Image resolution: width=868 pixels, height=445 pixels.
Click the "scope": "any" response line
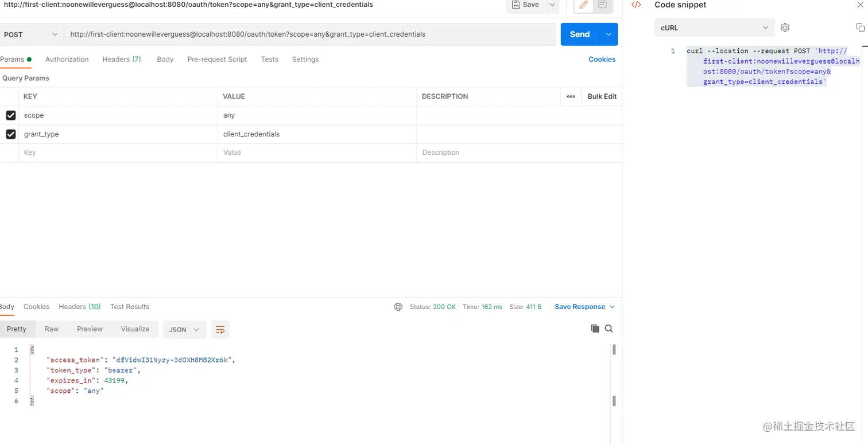[75, 391]
